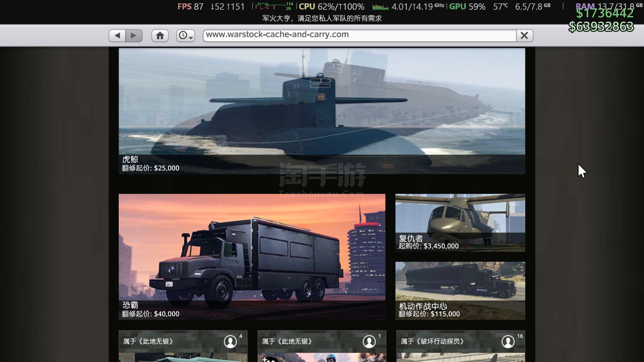Open the 虎鲸 submarine listing
The image size is (644, 362).
click(x=322, y=111)
